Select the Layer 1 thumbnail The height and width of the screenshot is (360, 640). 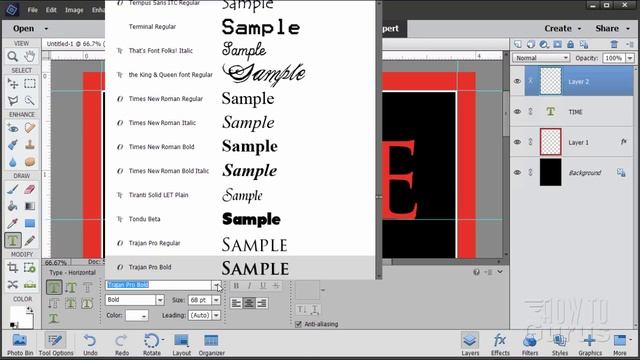tap(550, 142)
